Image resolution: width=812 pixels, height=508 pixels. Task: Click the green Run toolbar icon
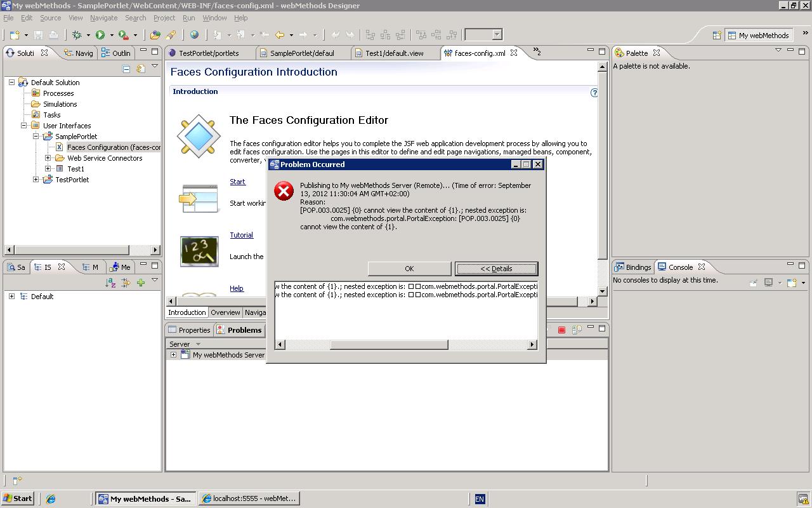point(100,35)
